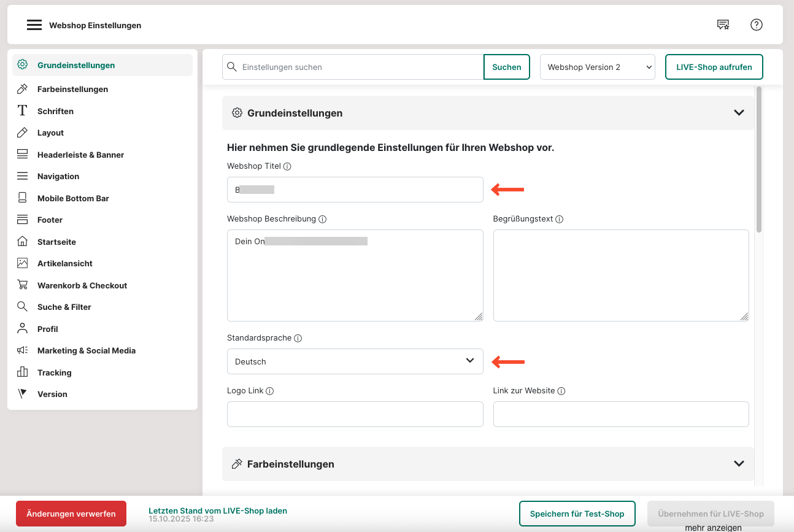Image resolution: width=794 pixels, height=532 pixels.
Task: Open the hamburger menu icon
Action: point(34,25)
